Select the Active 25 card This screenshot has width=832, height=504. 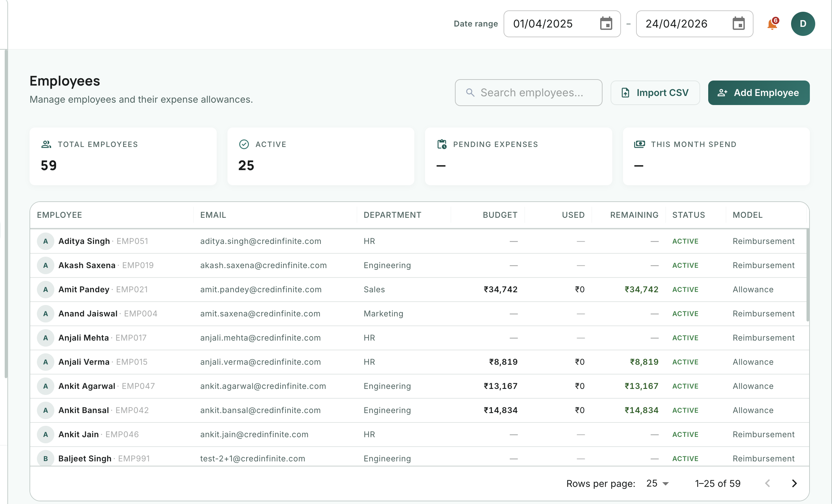pyautogui.click(x=320, y=156)
